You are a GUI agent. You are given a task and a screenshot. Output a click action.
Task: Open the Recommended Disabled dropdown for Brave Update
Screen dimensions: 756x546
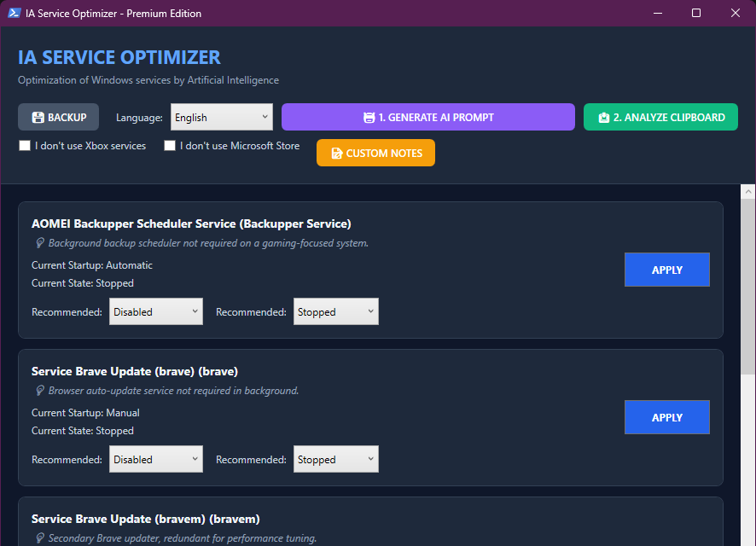coord(155,459)
